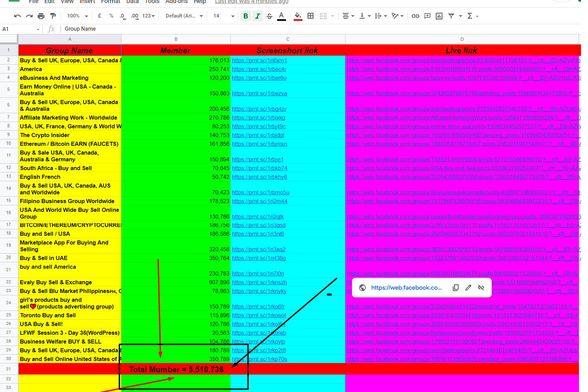
Task: Open the Add-ons menu
Action: coord(176,2)
